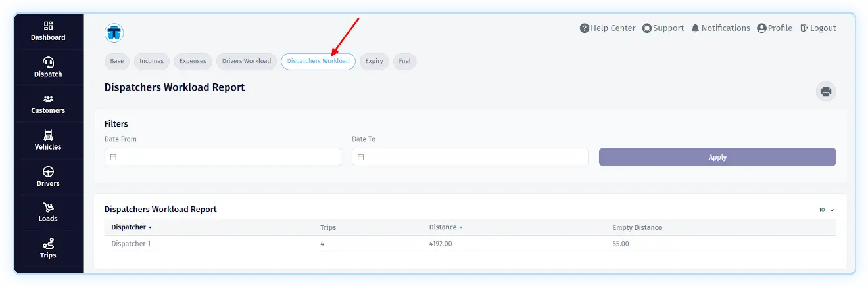This screenshot has height=287, width=868.
Task: Switch to the Expenses tab
Action: pyautogui.click(x=193, y=61)
